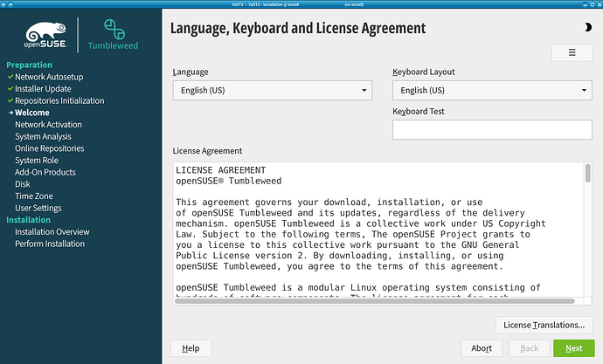Screen dimensions: 603x364
Task: Click the license vertical scrollbar handle
Action: click(587, 173)
